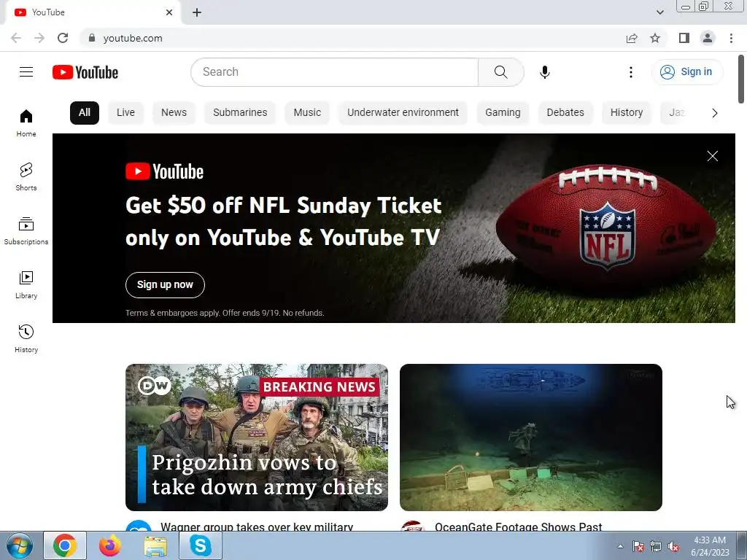Start voice search with the microphone icon
The width and height of the screenshot is (747, 560).
544,72
